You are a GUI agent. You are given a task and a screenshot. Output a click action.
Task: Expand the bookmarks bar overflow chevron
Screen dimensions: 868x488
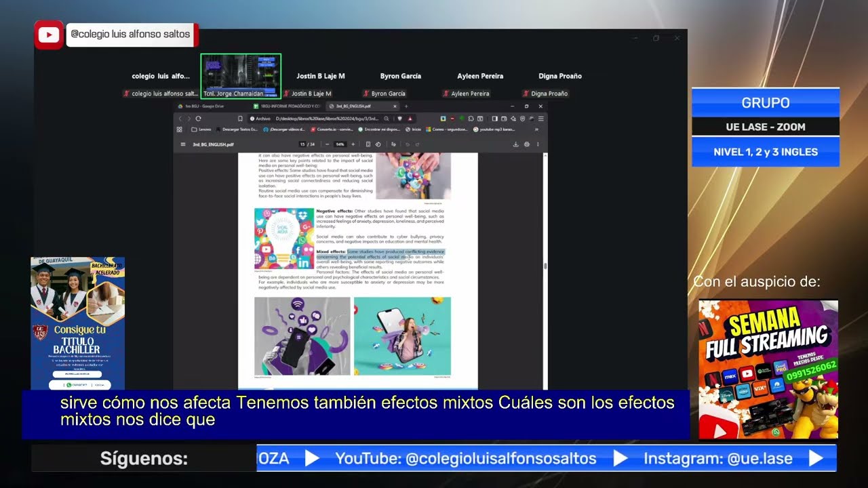(536, 129)
